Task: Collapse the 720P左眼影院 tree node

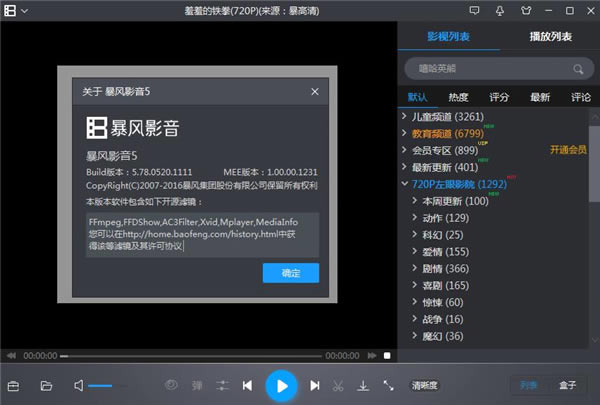Action: click(x=403, y=184)
